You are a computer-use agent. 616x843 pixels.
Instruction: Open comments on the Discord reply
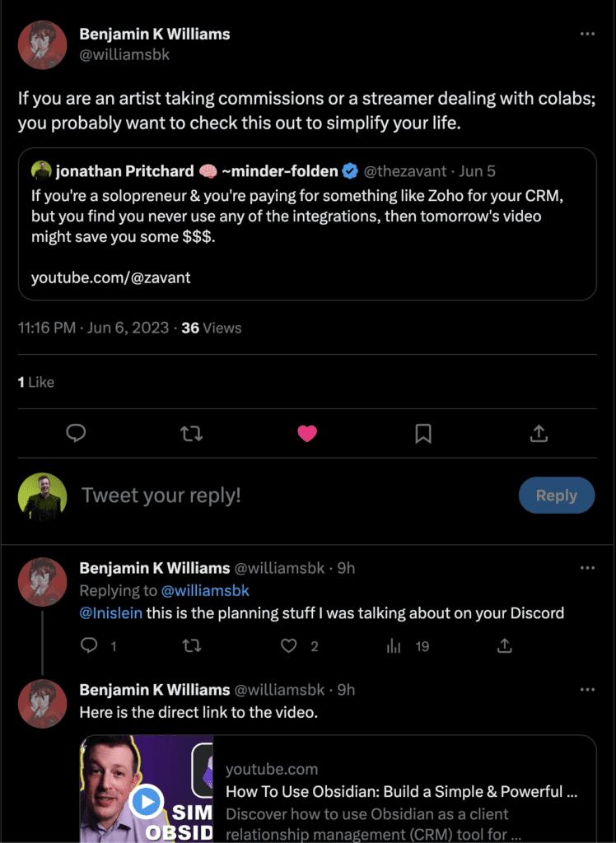click(89, 645)
